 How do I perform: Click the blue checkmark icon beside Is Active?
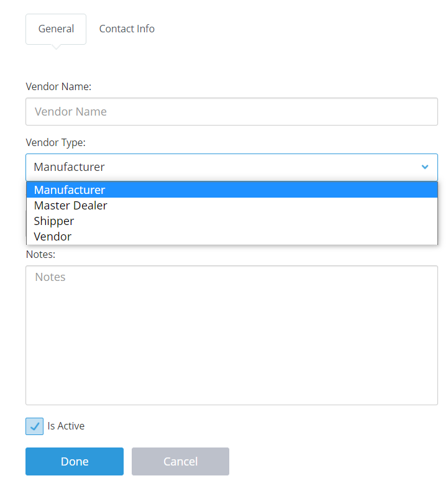[34, 426]
